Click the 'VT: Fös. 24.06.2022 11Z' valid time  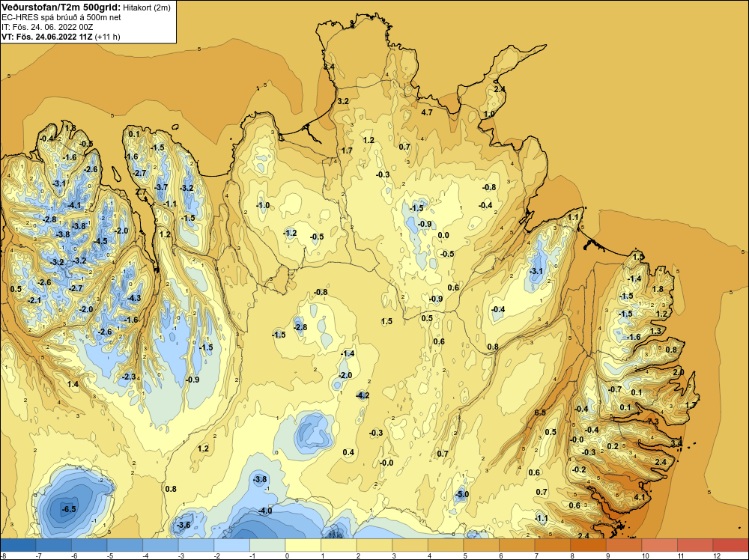click(47, 36)
